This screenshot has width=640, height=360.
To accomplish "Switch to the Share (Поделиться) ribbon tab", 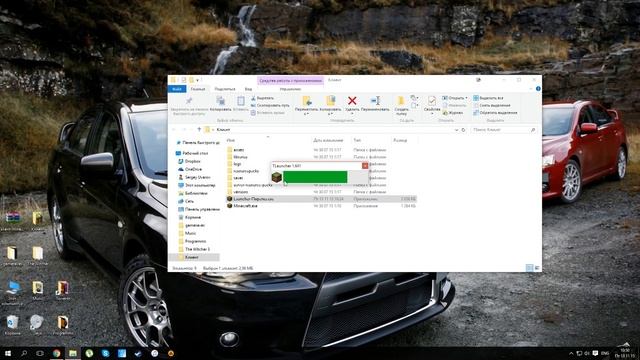I will [x=225, y=89].
